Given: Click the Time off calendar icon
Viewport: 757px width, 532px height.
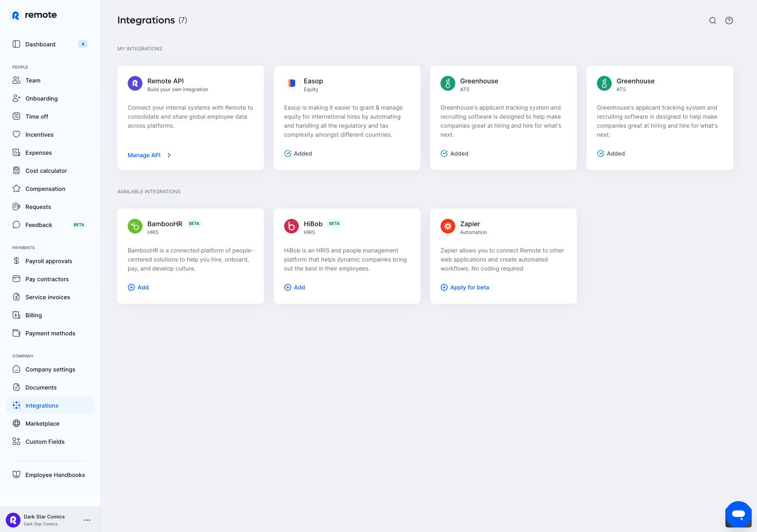Looking at the screenshot, I should (x=16, y=116).
